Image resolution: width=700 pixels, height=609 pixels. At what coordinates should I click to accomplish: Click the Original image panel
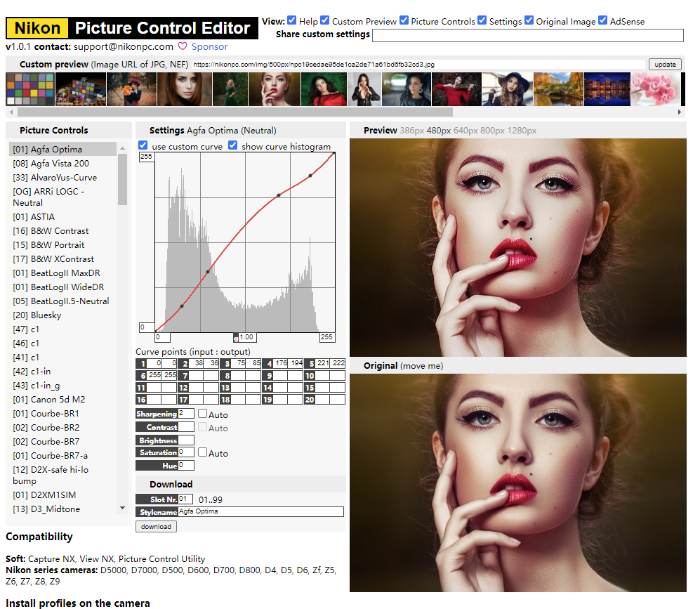tap(518, 483)
